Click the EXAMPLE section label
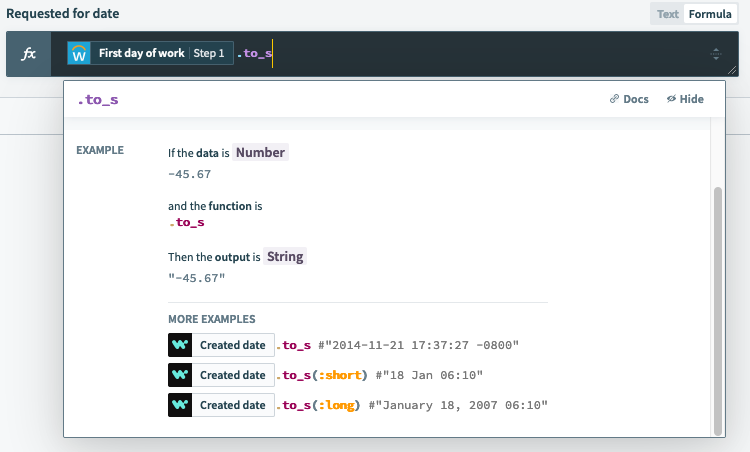The height and width of the screenshot is (452, 750). coord(100,150)
